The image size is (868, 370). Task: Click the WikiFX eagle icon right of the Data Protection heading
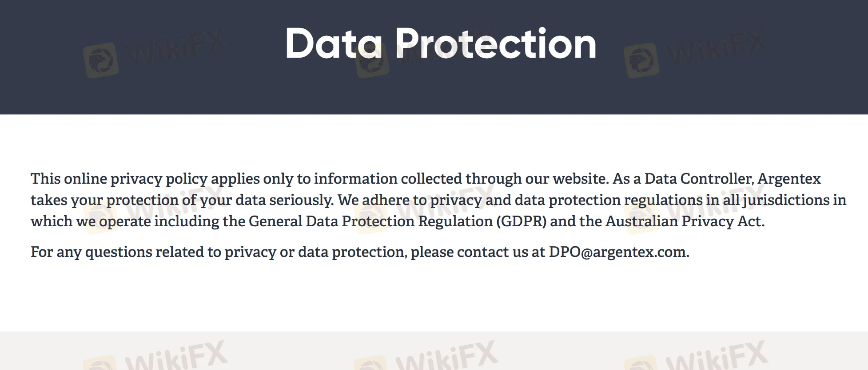[641, 60]
